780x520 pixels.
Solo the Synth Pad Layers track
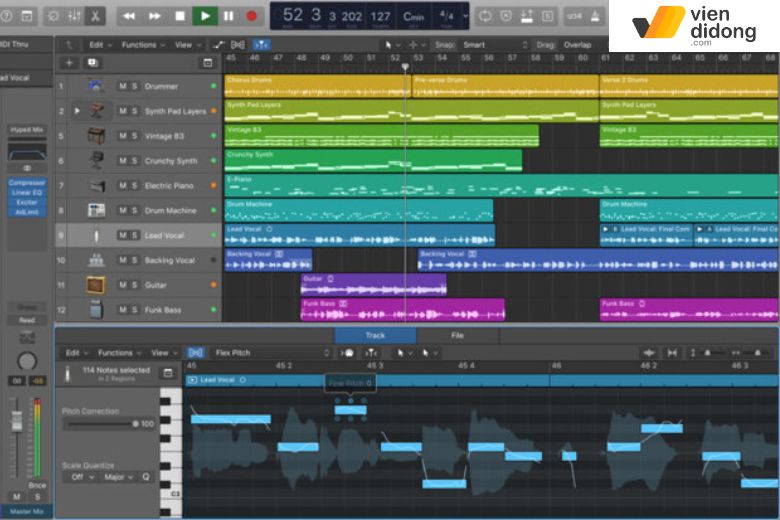coord(134,111)
